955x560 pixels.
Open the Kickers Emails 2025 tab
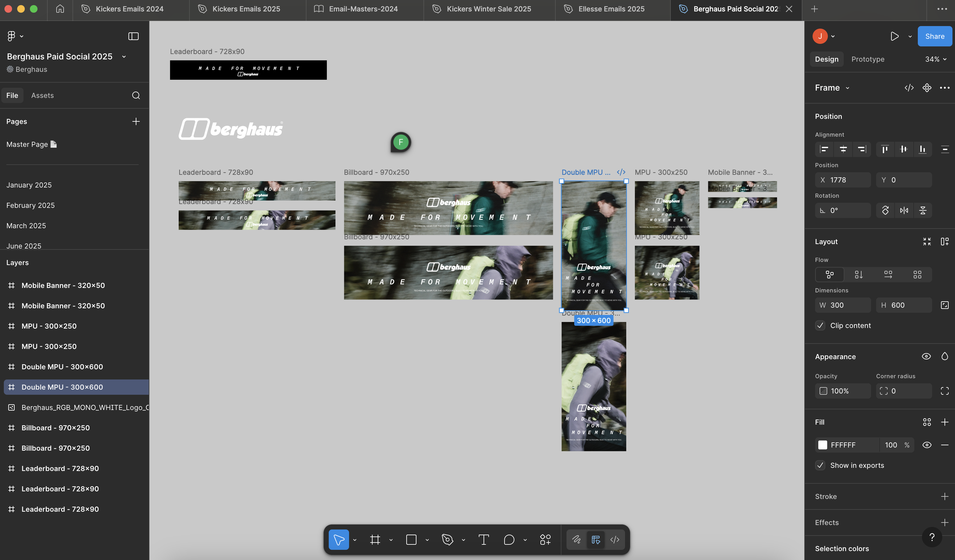click(246, 9)
